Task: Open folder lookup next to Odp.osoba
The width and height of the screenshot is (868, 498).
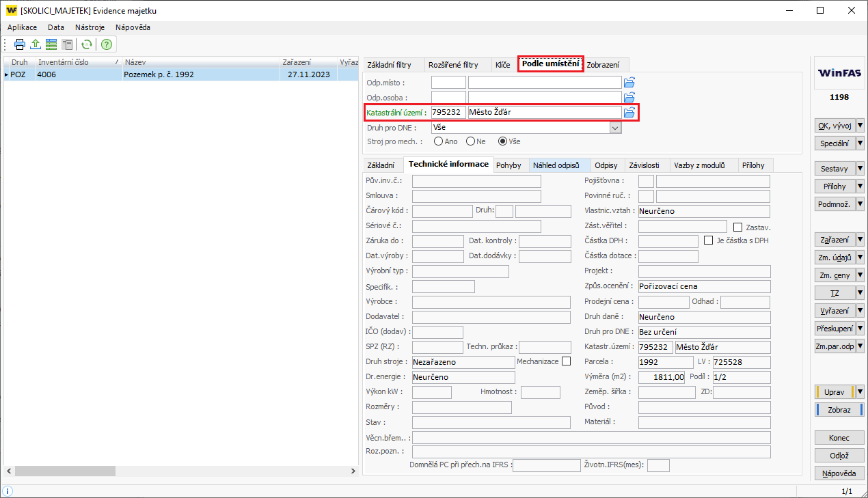Action: [629, 97]
